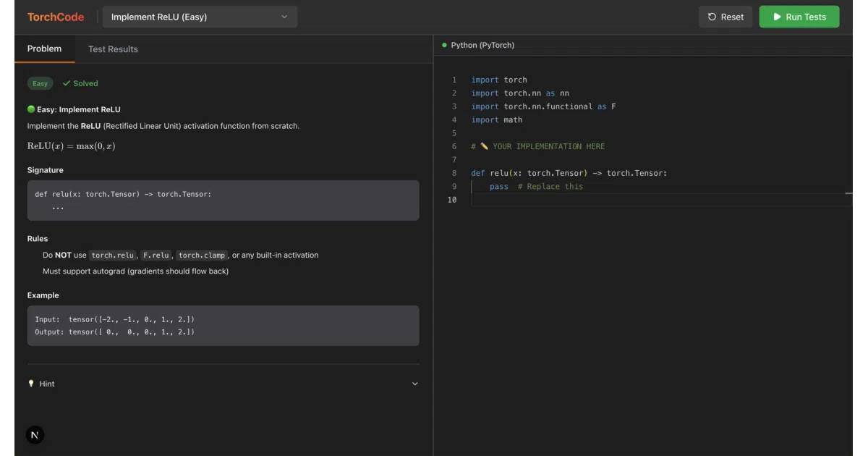Click the Reset button

(x=726, y=17)
